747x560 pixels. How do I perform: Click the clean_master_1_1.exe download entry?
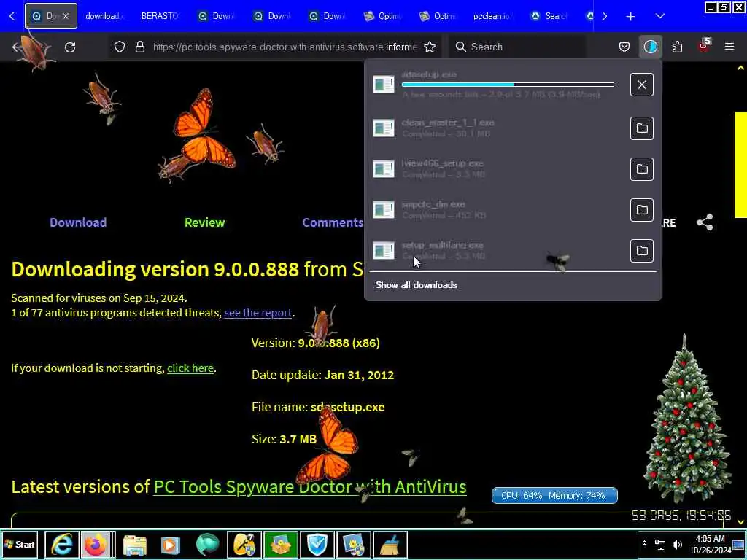pyautogui.click(x=498, y=128)
